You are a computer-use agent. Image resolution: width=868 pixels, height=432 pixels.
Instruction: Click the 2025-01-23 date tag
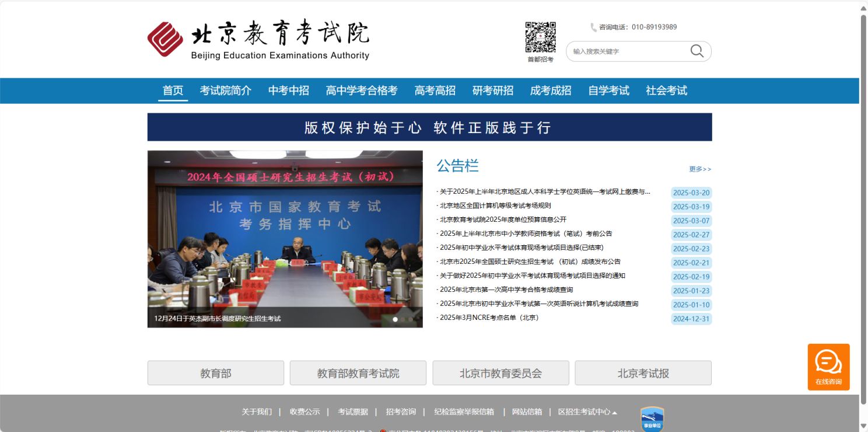tap(691, 291)
